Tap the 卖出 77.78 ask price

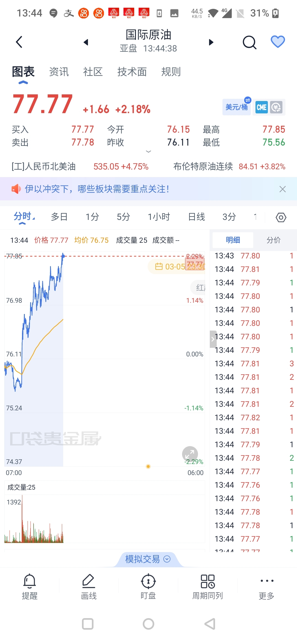[x=82, y=142]
